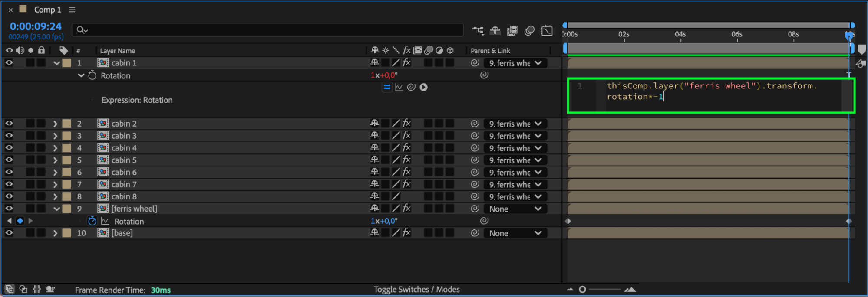
Task: Click in the Rotation expression editor
Action: point(711,95)
